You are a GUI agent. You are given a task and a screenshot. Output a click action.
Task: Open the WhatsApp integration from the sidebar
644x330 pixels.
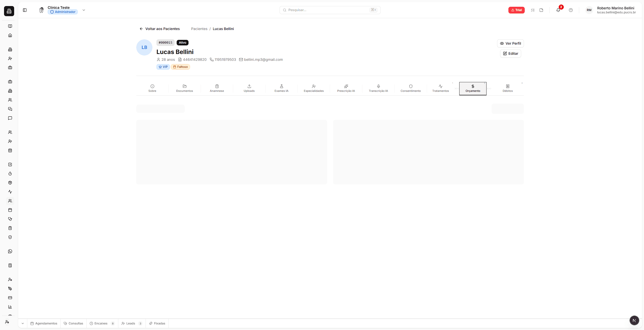click(x=10, y=251)
